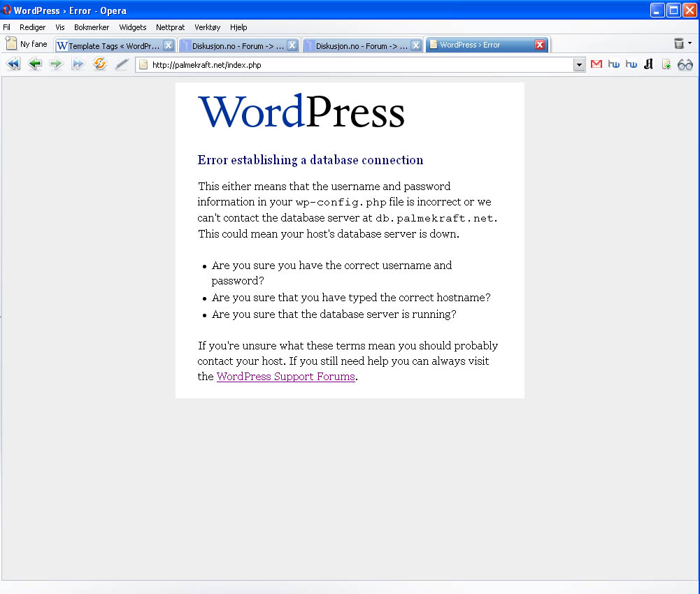The height and width of the screenshot is (594, 700).
Task: Click 'Error establishing a database connection' heading
Action: tap(310, 160)
